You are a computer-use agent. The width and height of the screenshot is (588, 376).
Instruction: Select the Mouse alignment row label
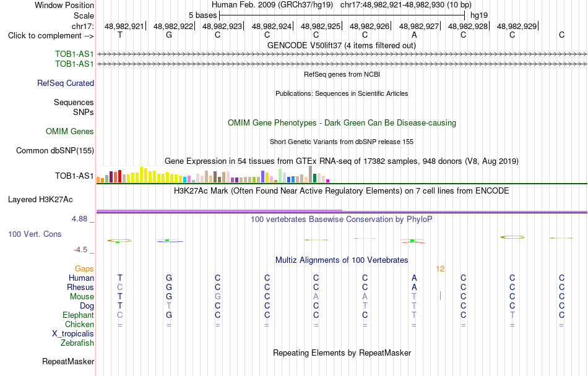click(82, 297)
